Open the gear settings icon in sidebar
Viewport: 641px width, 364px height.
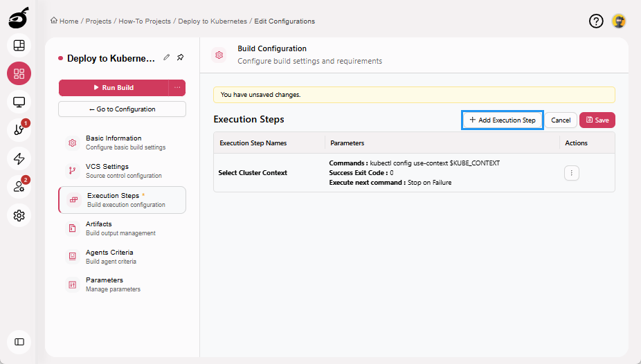tap(19, 215)
